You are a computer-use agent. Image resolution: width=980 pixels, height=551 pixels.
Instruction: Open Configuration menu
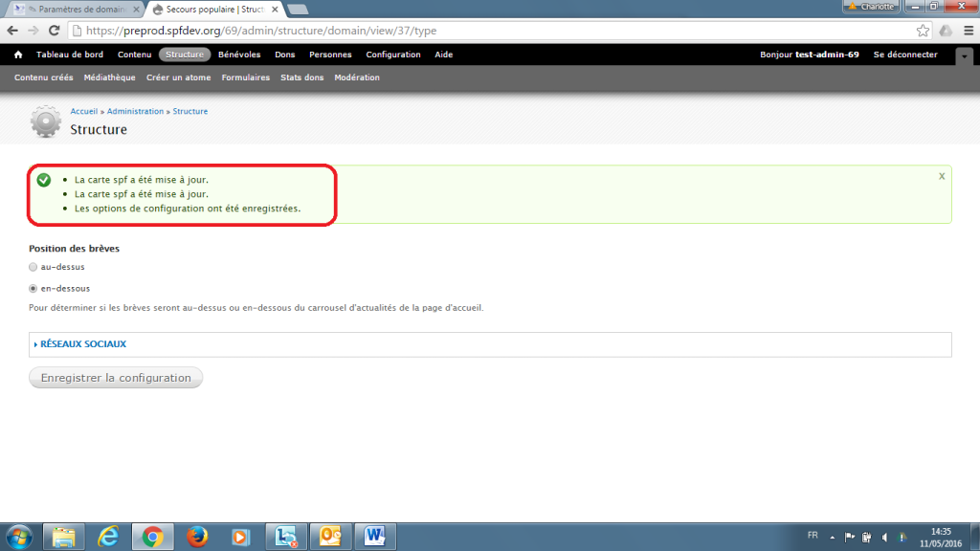point(393,55)
